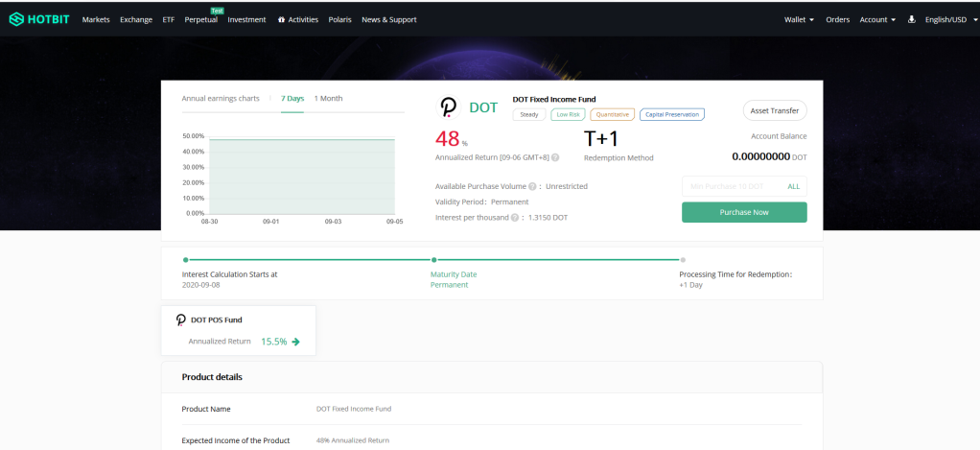This screenshot has width=980, height=450.
Task: Open the Markets menu item
Action: pyautogui.click(x=96, y=19)
